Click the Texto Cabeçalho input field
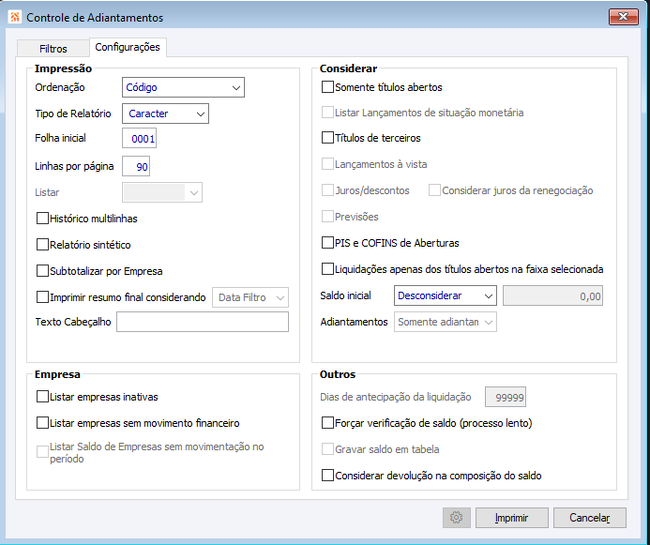650x545 pixels. 202,322
